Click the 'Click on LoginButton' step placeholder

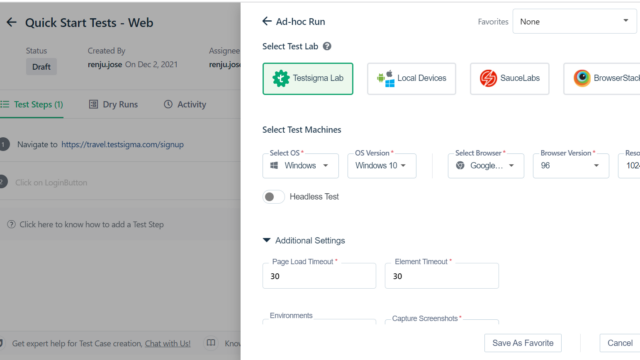(x=51, y=182)
